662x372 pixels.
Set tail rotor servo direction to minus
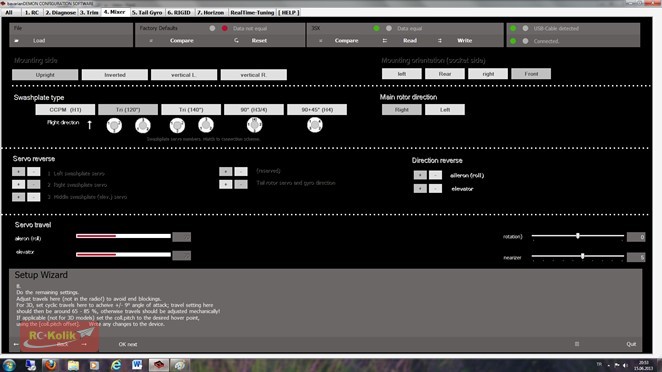[x=241, y=184]
